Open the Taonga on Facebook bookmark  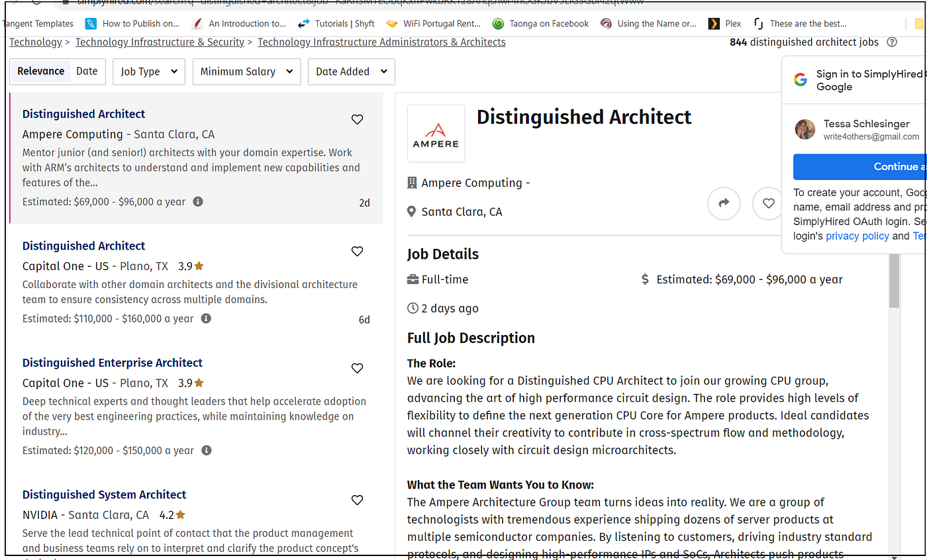(541, 24)
